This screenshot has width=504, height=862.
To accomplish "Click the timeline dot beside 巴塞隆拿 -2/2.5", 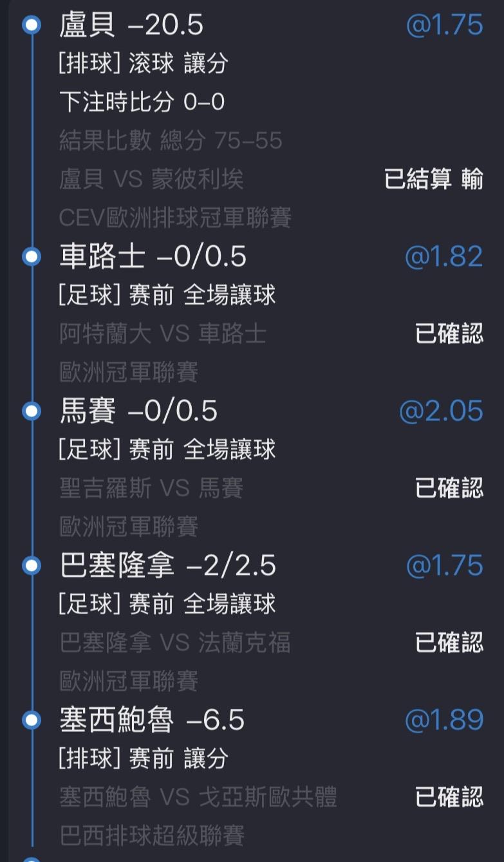I will tap(31, 565).
